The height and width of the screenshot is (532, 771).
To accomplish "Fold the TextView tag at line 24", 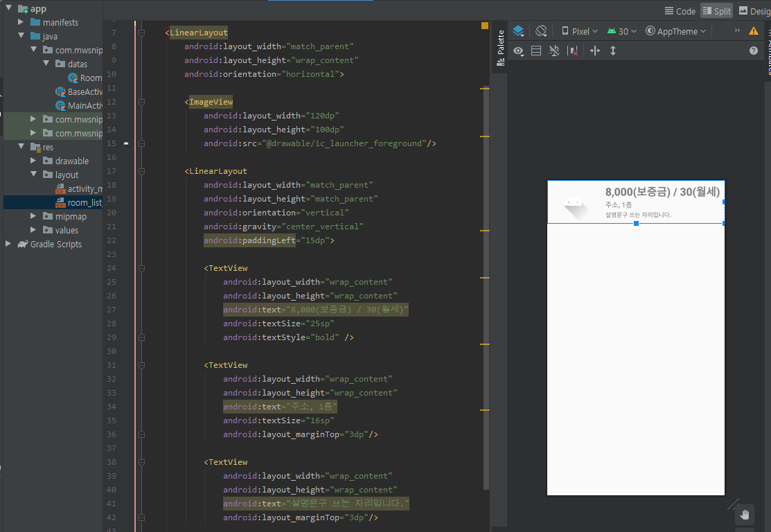I will pyautogui.click(x=141, y=268).
